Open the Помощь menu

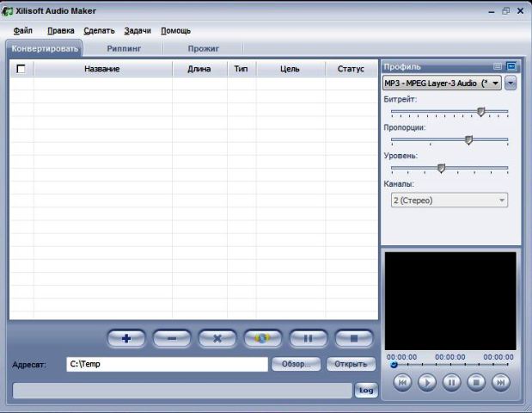(175, 31)
